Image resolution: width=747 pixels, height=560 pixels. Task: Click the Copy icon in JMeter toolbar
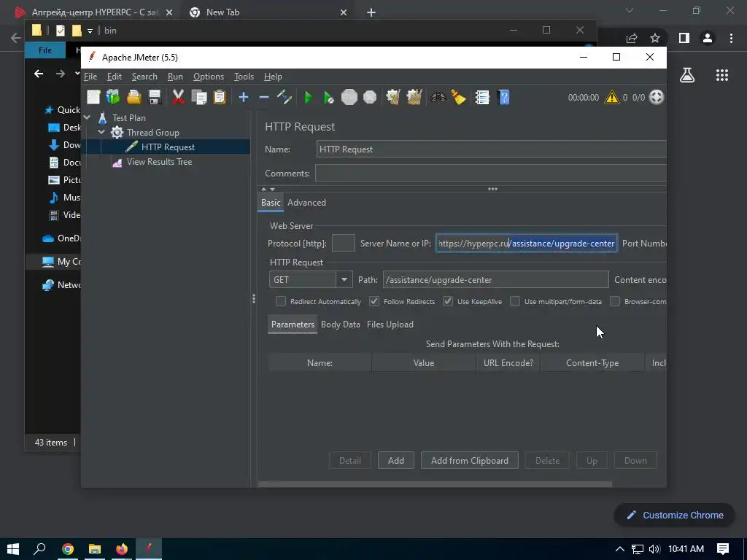point(198,97)
